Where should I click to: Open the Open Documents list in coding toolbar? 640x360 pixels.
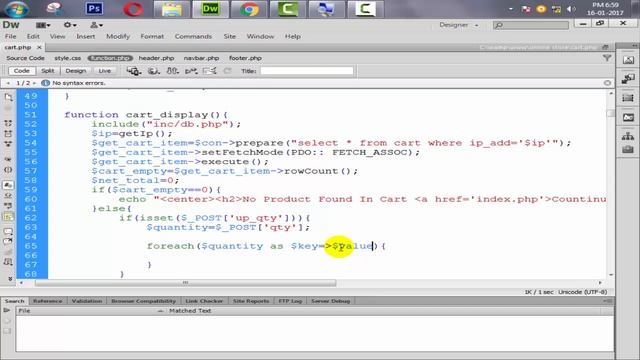click(x=8, y=97)
